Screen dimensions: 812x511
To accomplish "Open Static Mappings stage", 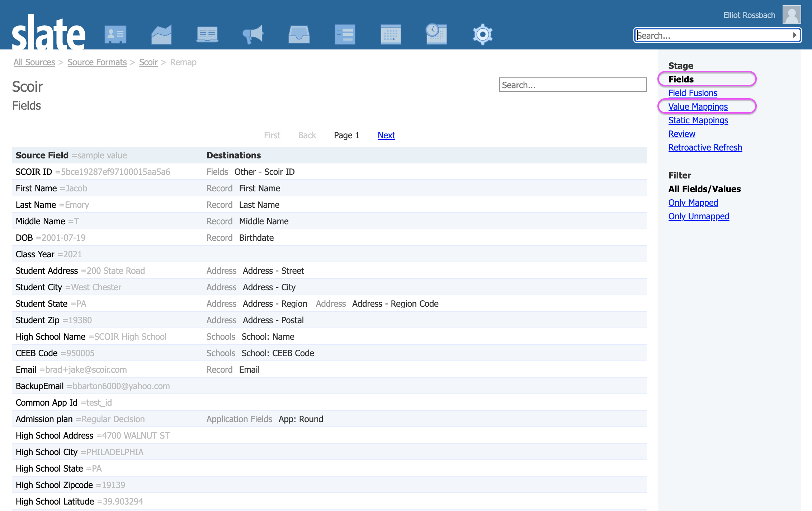I will point(698,120).
